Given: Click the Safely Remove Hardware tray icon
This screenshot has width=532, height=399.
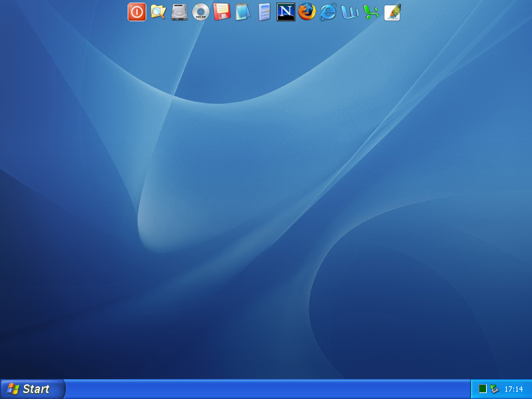Looking at the screenshot, I should pyautogui.click(x=494, y=389).
